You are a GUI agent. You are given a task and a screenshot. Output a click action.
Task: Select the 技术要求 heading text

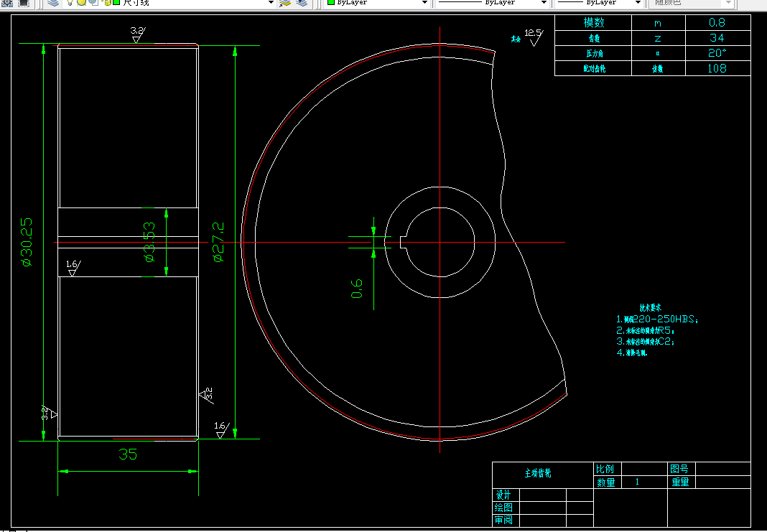[x=651, y=307]
